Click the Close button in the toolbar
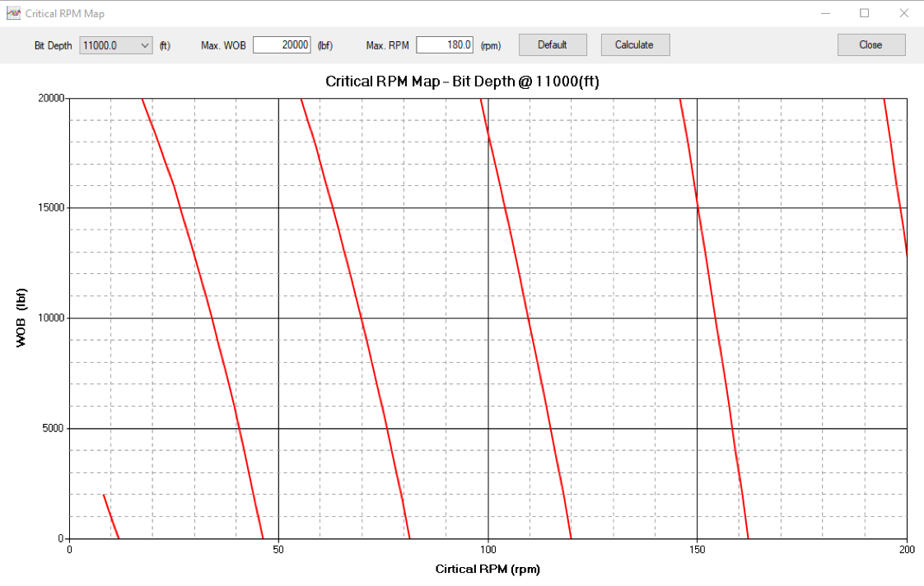The width and height of the screenshot is (924, 586). tap(870, 45)
